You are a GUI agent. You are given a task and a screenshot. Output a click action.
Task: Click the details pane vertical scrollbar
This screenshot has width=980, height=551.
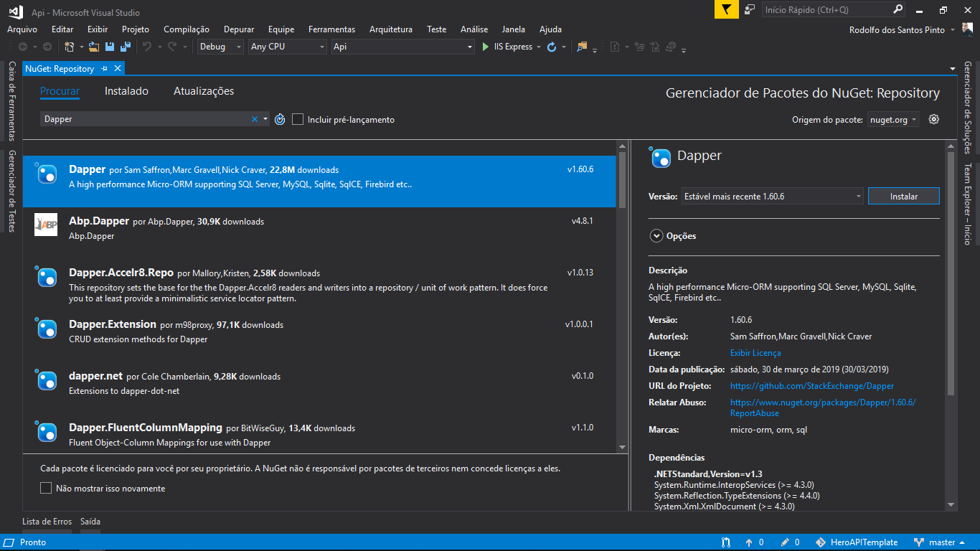point(951,273)
